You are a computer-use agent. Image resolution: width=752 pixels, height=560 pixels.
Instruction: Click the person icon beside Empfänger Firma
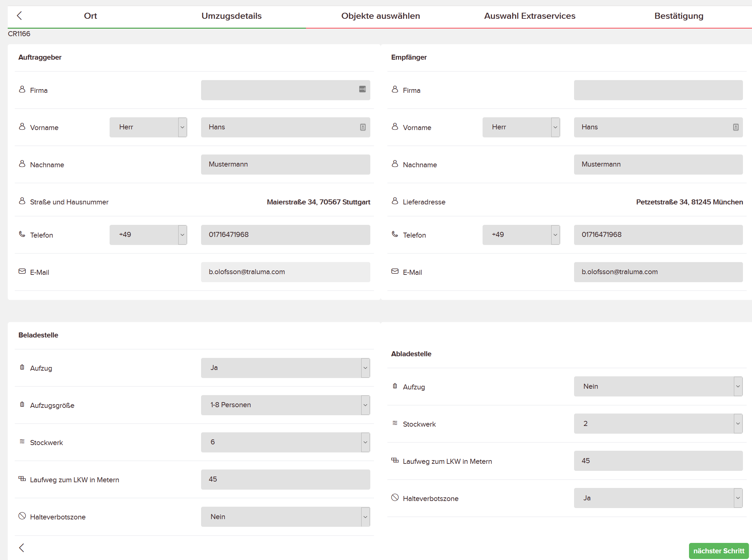click(395, 89)
